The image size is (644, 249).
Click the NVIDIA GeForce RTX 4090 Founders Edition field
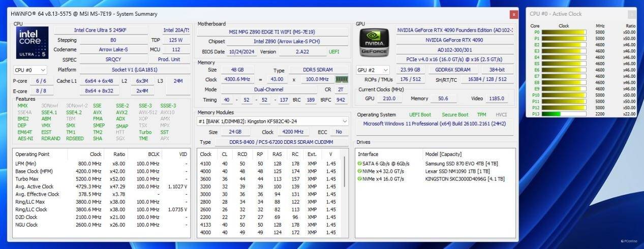click(x=455, y=30)
